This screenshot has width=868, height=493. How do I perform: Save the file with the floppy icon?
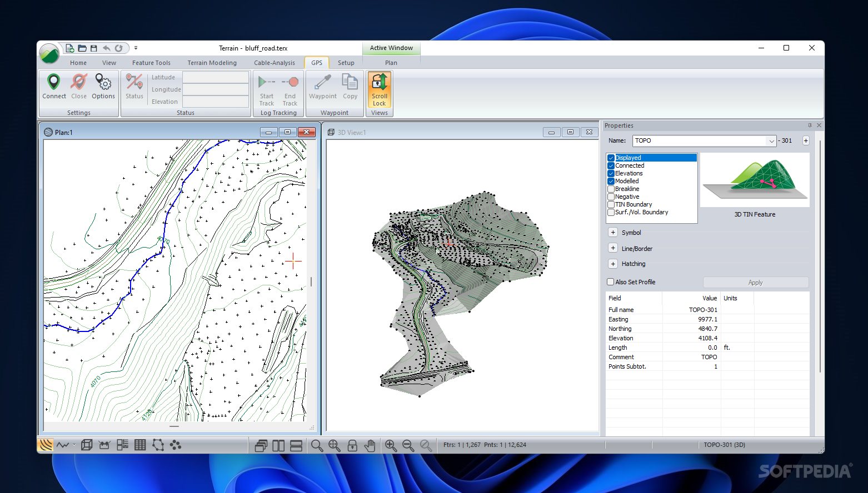pos(94,48)
